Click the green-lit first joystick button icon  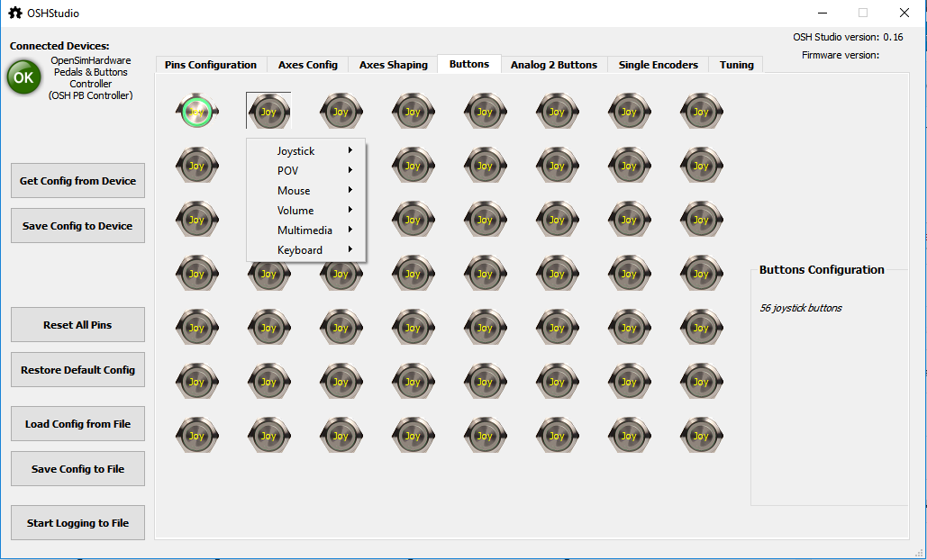[x=196, y=112]
